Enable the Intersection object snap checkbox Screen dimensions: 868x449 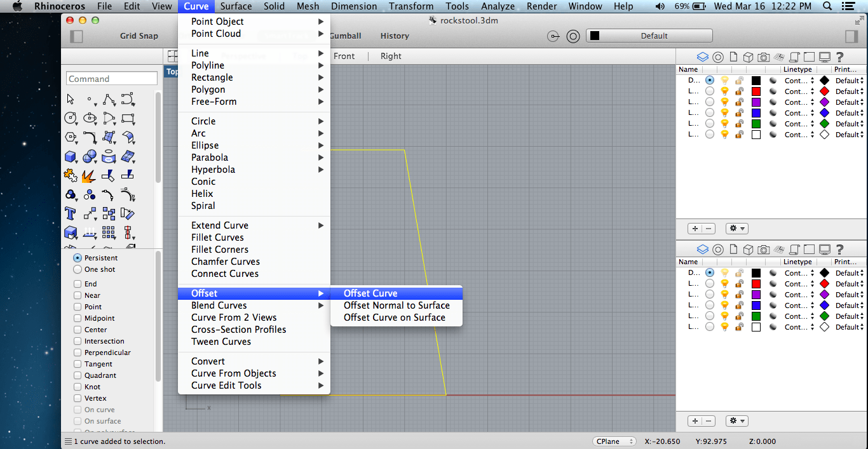pos(78,341)
